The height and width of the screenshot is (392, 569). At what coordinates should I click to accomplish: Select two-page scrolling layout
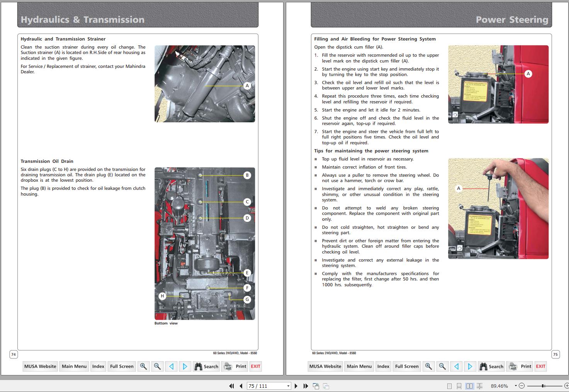tap(479, 386)
